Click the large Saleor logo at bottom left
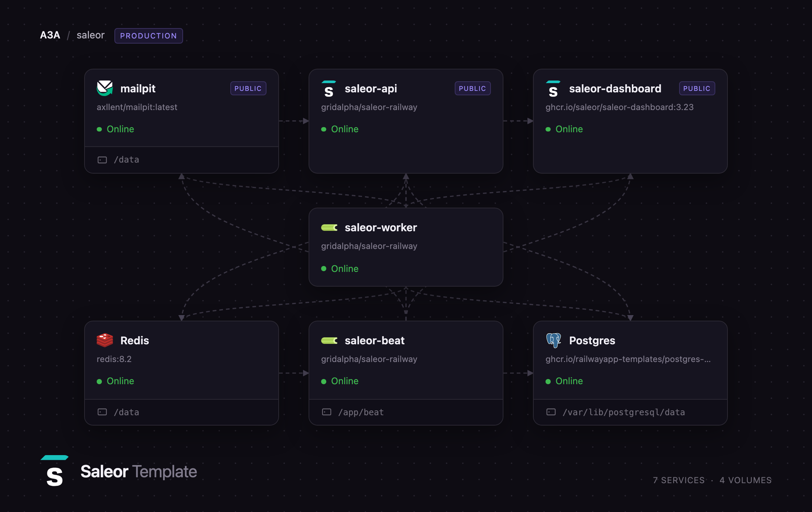The width and height of the screenshot is (812, 512). point(55,471)
